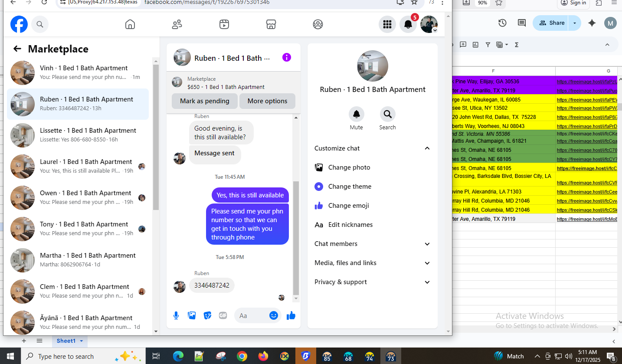Viewport: 622px width, 364px height.
Task: Open Laurel 1 Bed 1 Bath conversation
Action: 78,166
